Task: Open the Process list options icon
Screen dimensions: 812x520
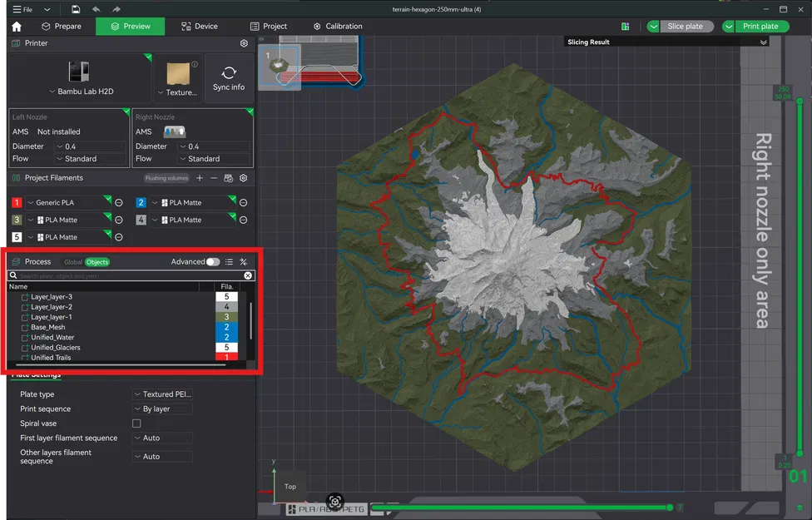Action: (x=228, y=261)
